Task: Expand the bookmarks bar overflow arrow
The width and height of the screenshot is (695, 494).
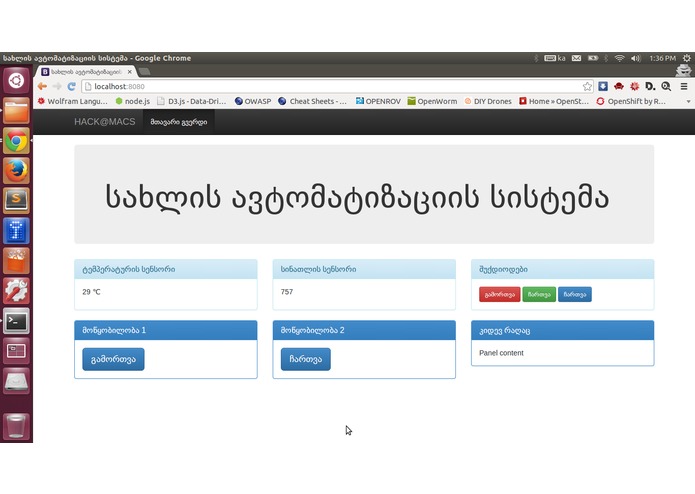Action: click(688, 101)
